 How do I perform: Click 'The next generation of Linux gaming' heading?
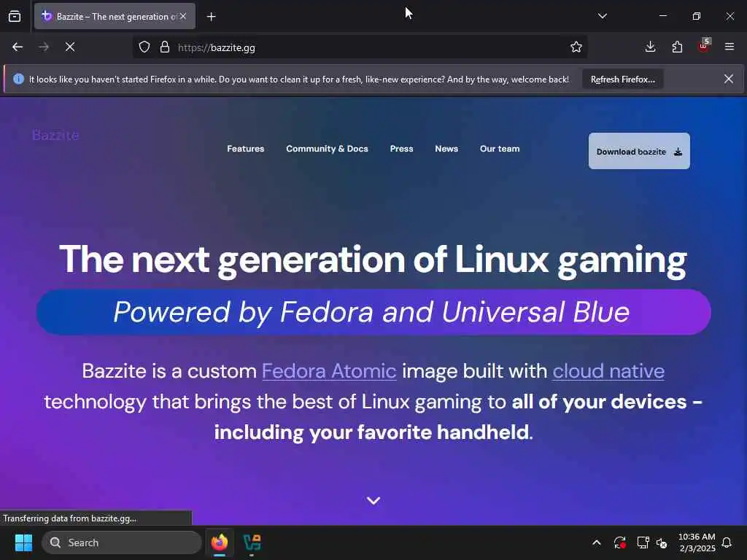(373, 260)
